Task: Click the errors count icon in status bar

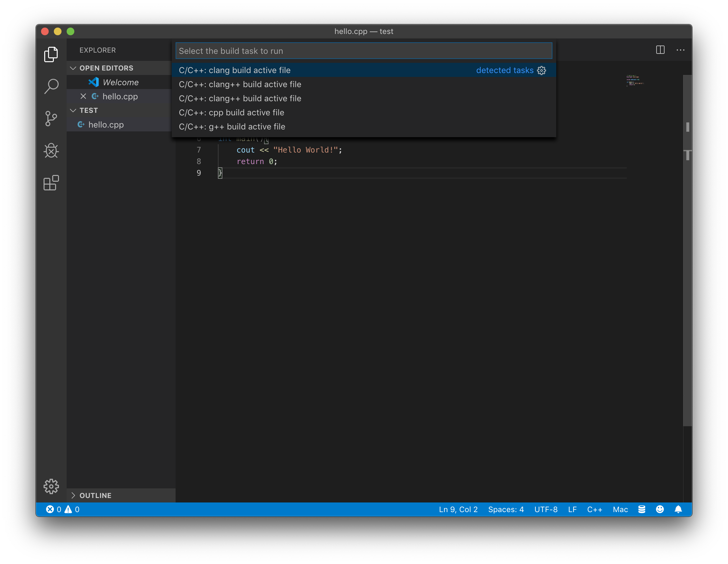Action: pos(50,509)
